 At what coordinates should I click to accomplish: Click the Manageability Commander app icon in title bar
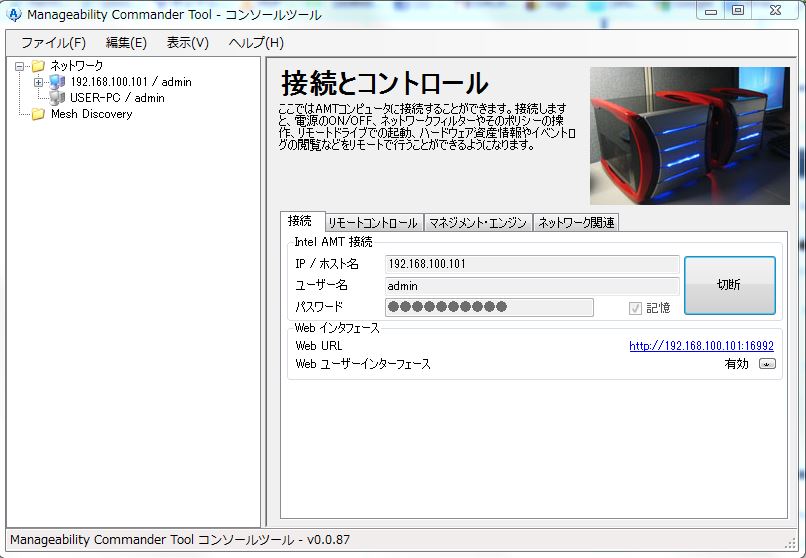14,14
